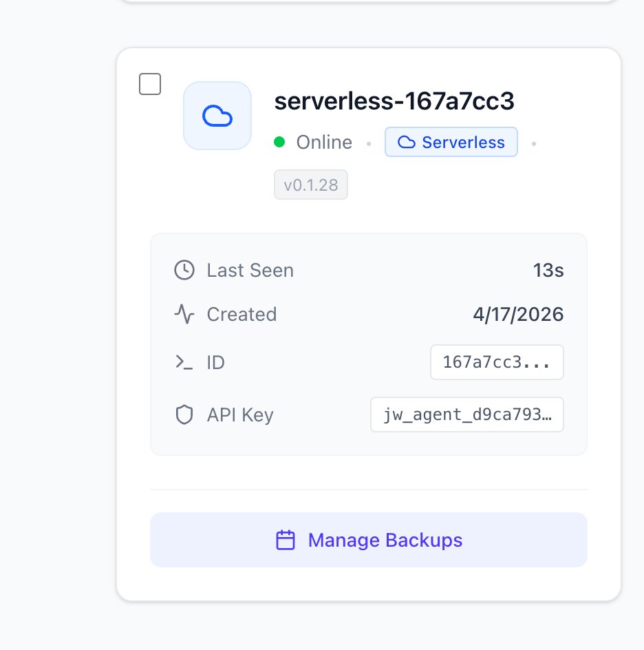Select the 4/17/2026 created date
The image size is (644, 650).
tap(519, 314)
